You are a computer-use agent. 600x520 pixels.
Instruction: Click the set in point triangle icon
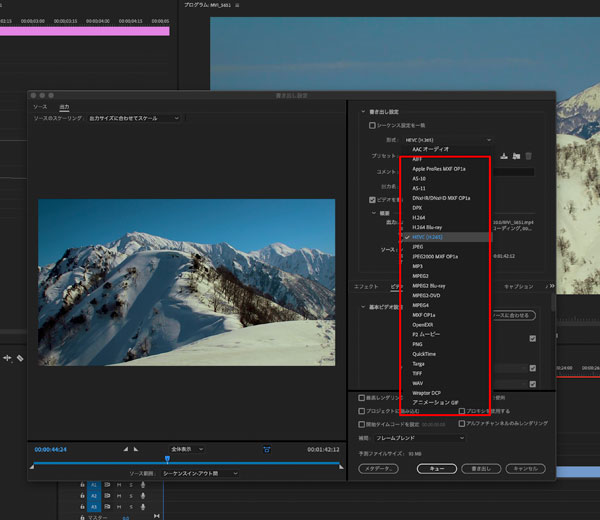(x=126, y=449)
